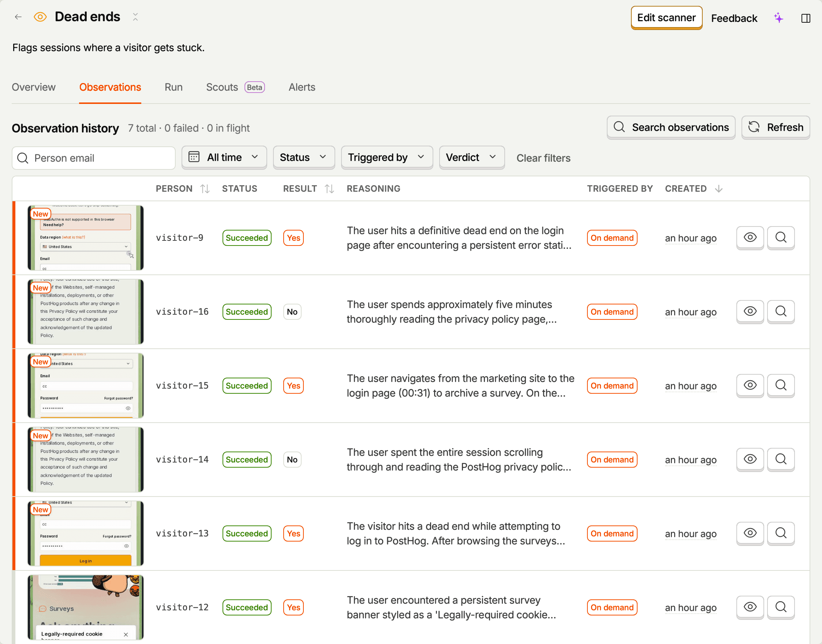Sort by CREATED column arrow
Screen dimensions: 822x644
point(719,188)
